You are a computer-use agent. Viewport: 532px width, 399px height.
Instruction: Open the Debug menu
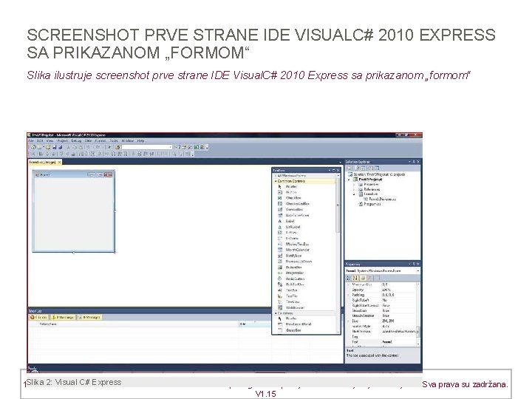tap(76, 140)
